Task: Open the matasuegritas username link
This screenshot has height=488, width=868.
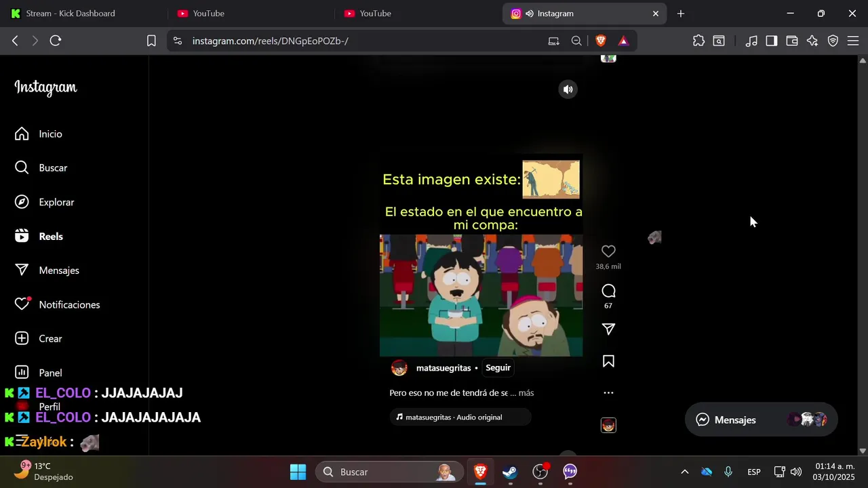Action: pyautogui.click(x=443, y=368)
